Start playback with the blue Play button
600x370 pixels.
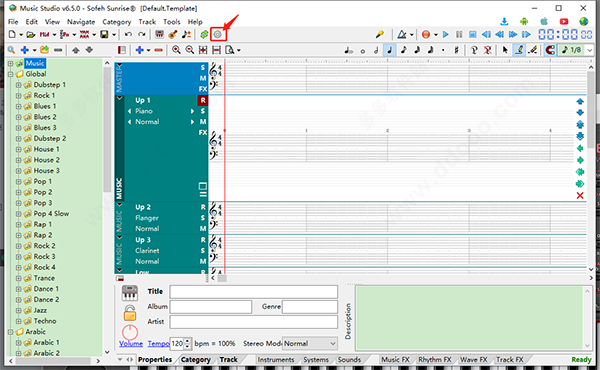[x=445, y=34]
